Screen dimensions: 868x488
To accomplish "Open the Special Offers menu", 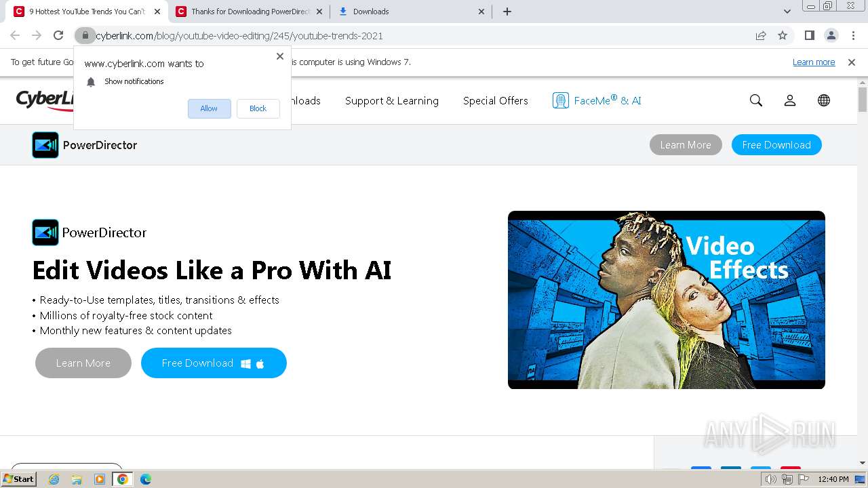I will point(496,100).
